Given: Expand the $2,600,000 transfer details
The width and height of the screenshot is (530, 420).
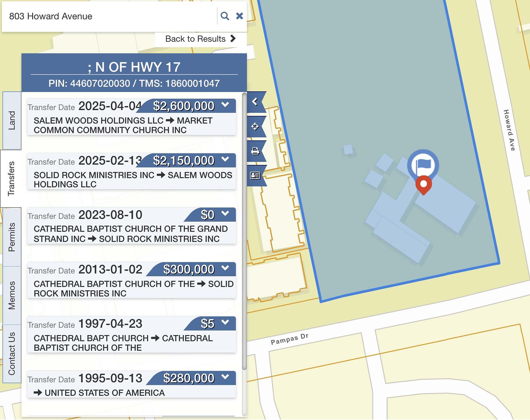Looking at the screenshot, I should pos(225,105).
